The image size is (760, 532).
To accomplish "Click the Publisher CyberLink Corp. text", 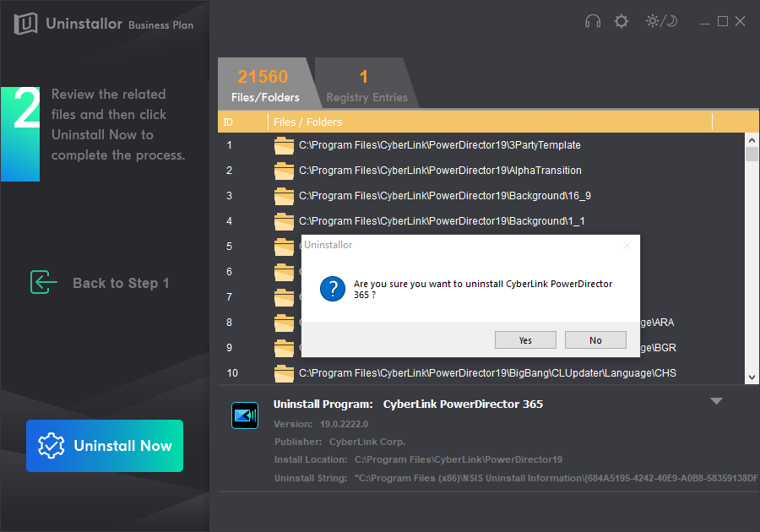I will click(x=367, y=442).
